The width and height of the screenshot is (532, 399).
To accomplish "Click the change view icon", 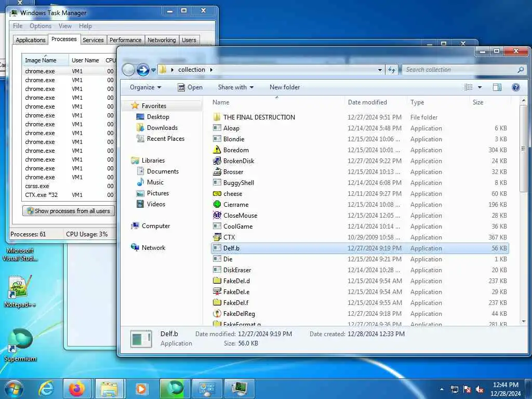I will point(469,87).
